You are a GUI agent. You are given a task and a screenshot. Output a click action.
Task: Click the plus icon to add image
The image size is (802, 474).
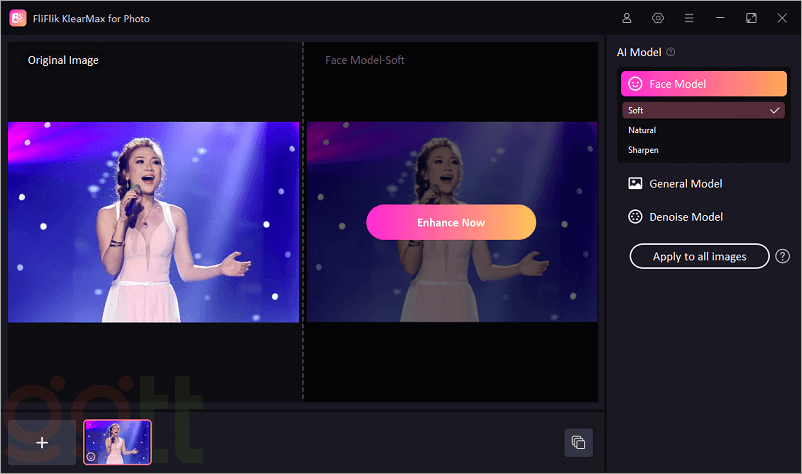pyautogui.click(x=42, y=442)
